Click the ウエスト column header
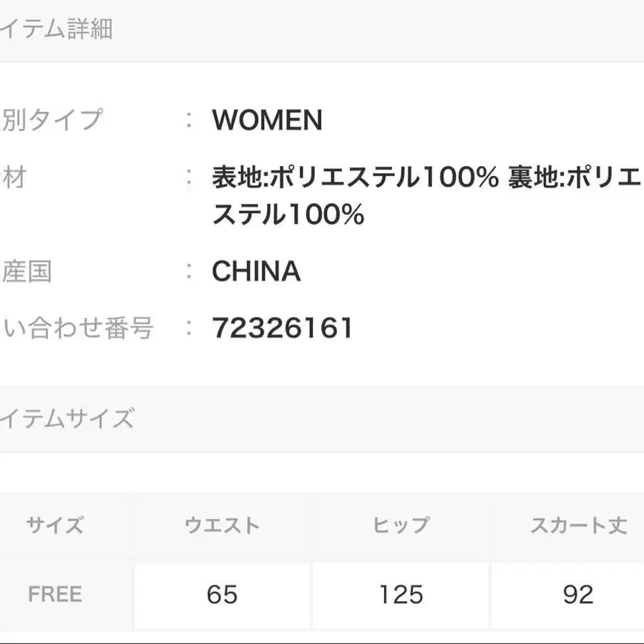 tap(222, 526)
